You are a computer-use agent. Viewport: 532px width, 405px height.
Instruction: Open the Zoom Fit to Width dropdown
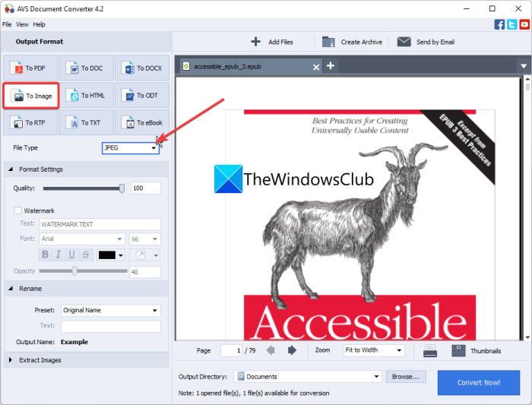tap(374, 350)
